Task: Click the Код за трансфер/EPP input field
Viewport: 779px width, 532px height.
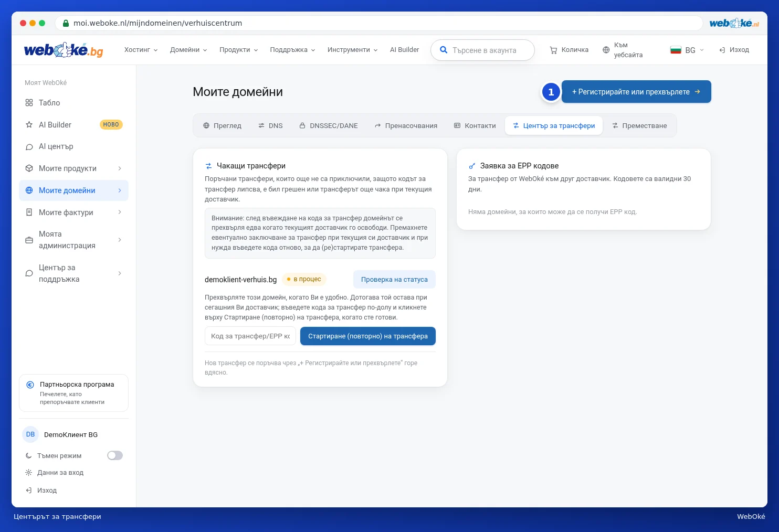Action: pos(250,336)
